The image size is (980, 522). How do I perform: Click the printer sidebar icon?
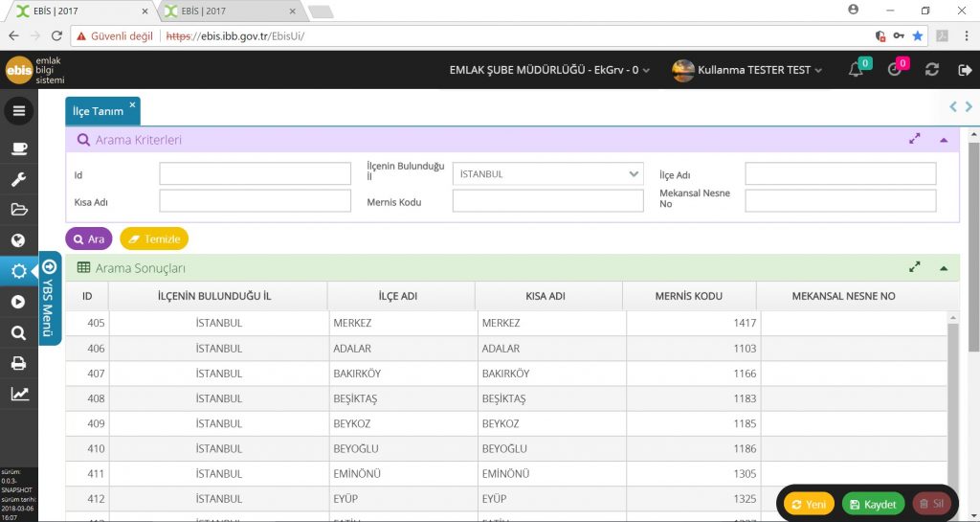(x=19, y=363)
